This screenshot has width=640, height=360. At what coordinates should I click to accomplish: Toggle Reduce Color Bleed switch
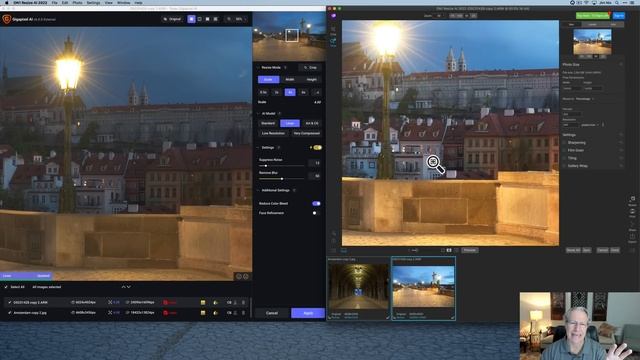[316, 203]
